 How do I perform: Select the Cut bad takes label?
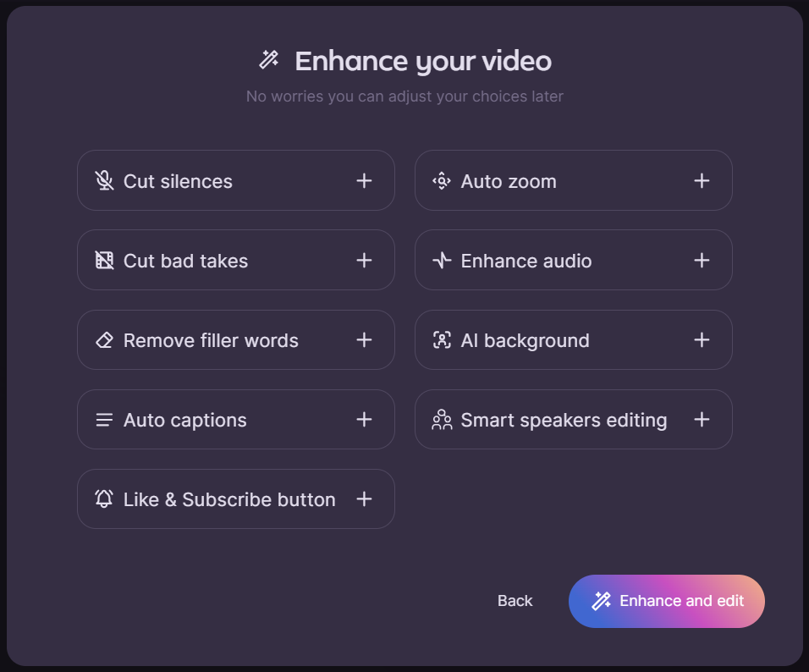click(x=185, y=262)
